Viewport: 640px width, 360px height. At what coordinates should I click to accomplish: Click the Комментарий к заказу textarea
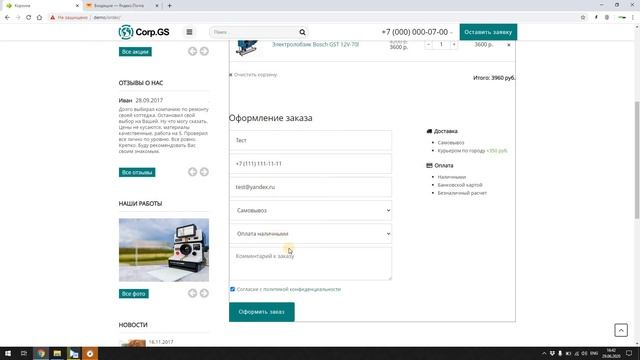311,264
